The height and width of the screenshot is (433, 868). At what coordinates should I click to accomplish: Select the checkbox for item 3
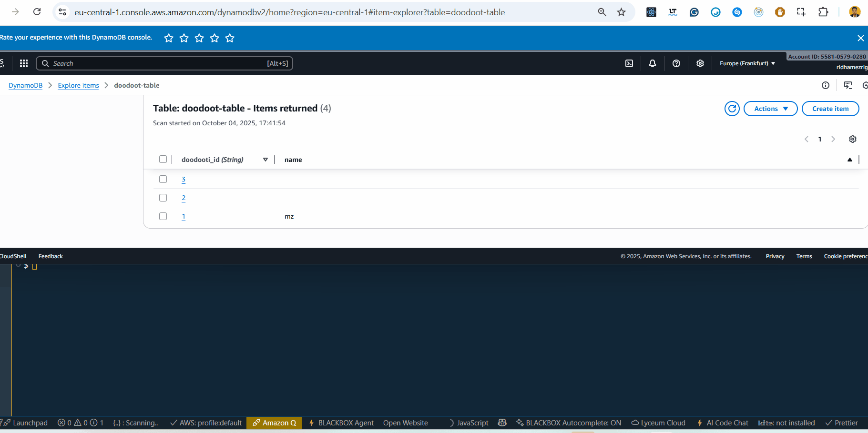(x=163, y=179)
